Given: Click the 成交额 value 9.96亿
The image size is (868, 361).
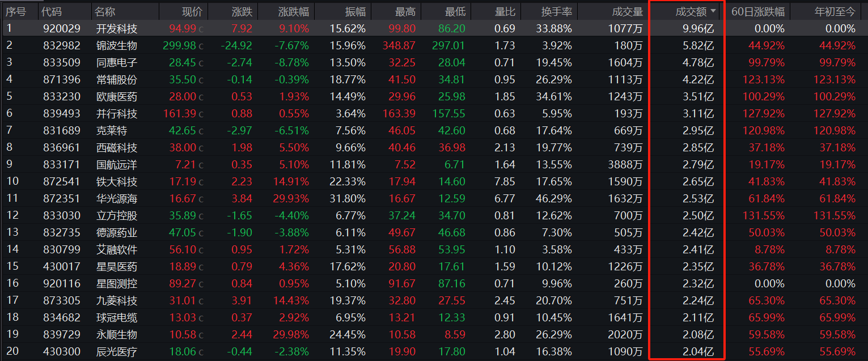Looking at the screenshot, I should [698, 28].
